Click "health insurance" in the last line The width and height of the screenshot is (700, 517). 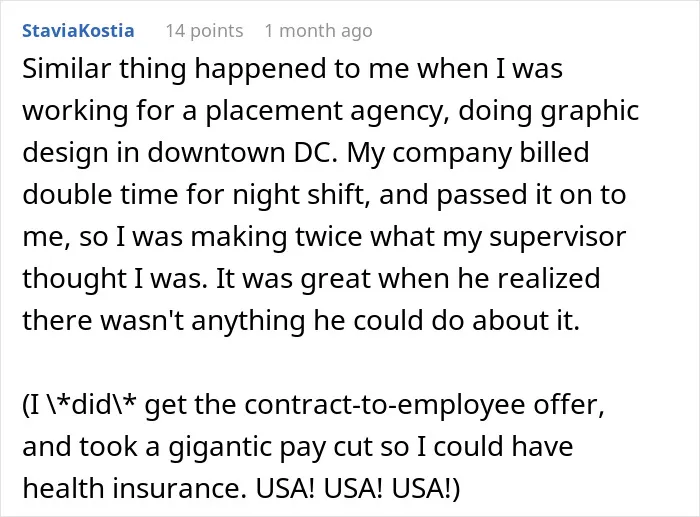coord(134,488)
